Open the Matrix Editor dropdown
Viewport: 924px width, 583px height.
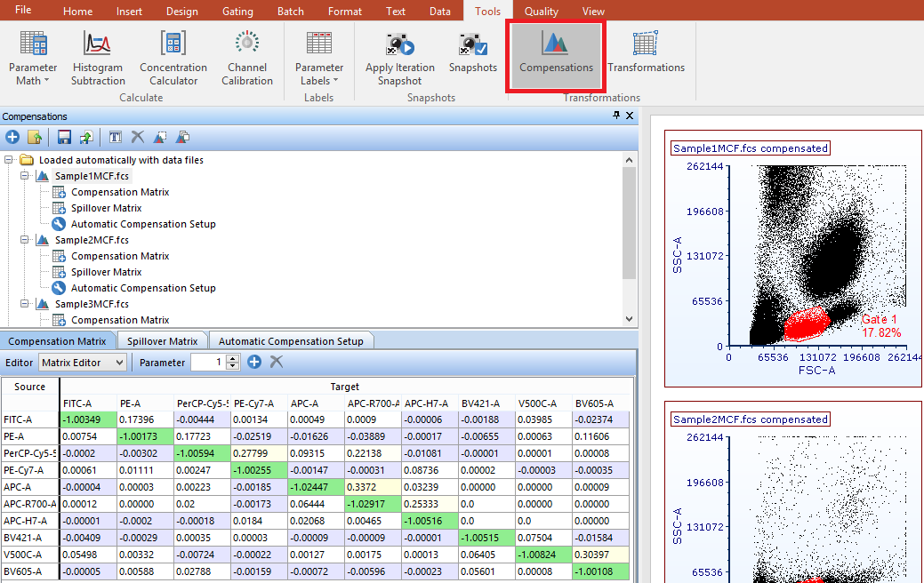coord(84,363)
